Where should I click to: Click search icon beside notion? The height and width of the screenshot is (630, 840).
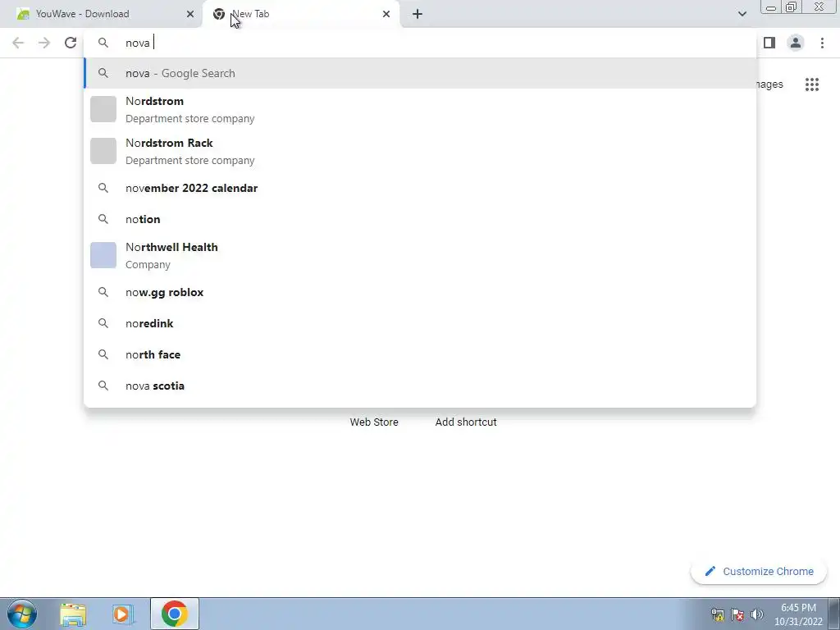[103, 219]
